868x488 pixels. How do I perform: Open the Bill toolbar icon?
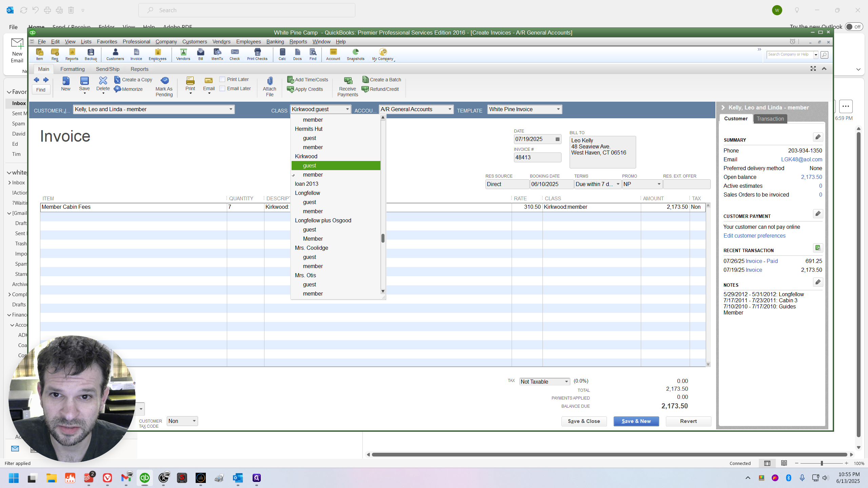point(201,54)
